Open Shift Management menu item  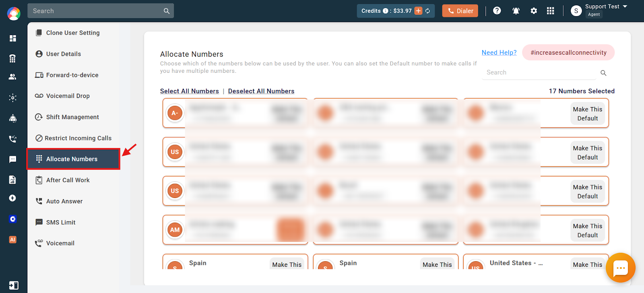tap(72, 117)
